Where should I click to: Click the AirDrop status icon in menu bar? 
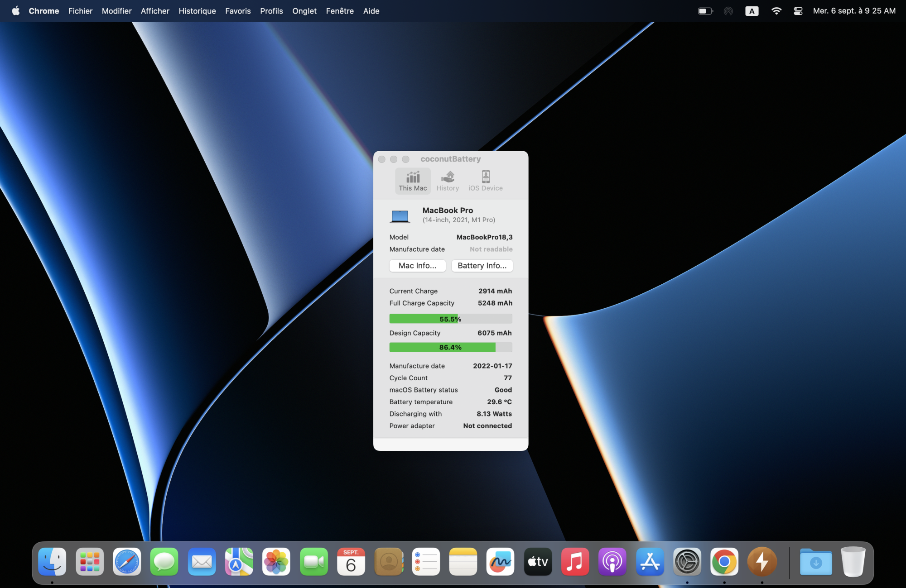[x=728, y=11]
